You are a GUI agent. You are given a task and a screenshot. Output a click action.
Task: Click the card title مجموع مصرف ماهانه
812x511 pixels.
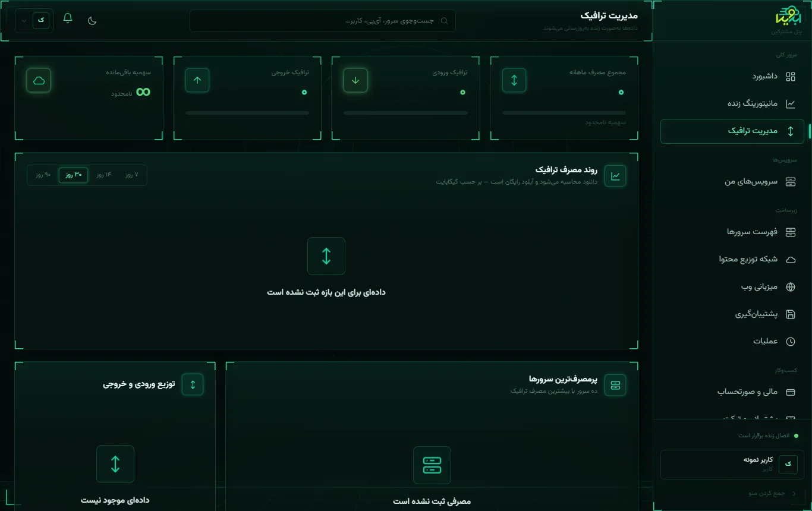(597, 72)
